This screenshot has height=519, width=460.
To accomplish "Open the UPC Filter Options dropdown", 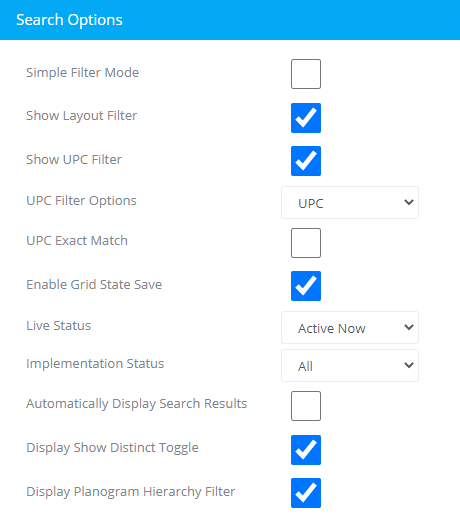I will tap(350, 203).
